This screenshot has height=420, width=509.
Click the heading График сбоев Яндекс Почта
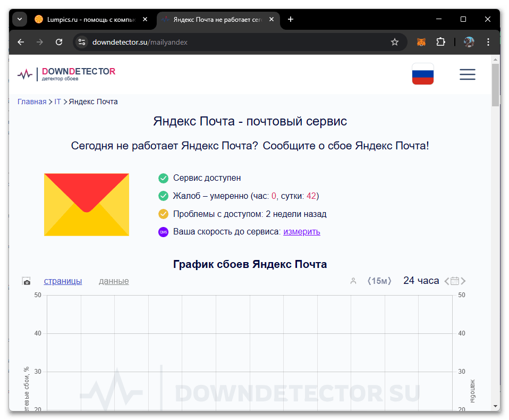(250, 264)
